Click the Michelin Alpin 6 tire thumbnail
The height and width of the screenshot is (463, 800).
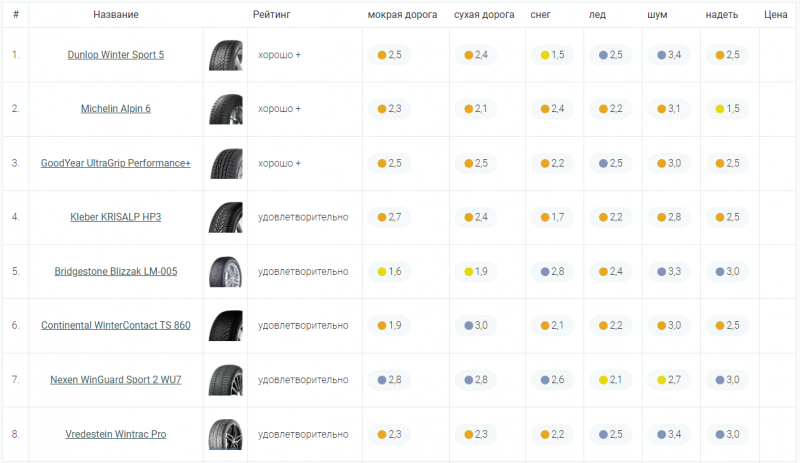tap(225, 108)
